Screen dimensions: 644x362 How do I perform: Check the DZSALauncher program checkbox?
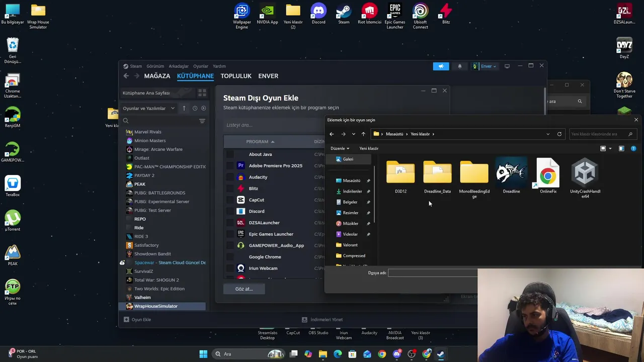(230, 223)
